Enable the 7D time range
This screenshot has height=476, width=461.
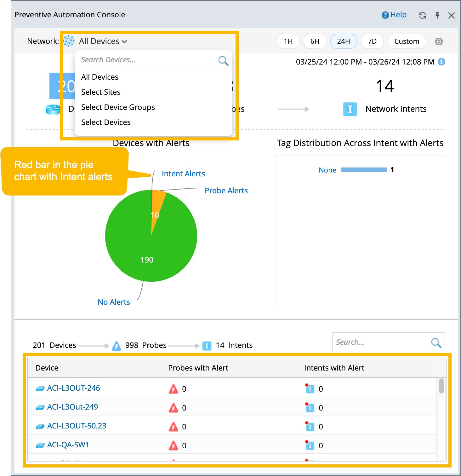(x=372, y=41)
